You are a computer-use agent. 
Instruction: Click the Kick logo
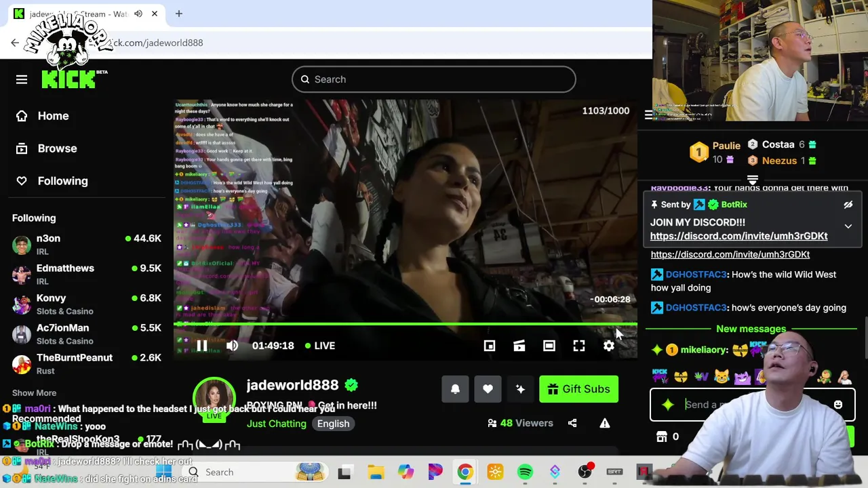[68, 79]
